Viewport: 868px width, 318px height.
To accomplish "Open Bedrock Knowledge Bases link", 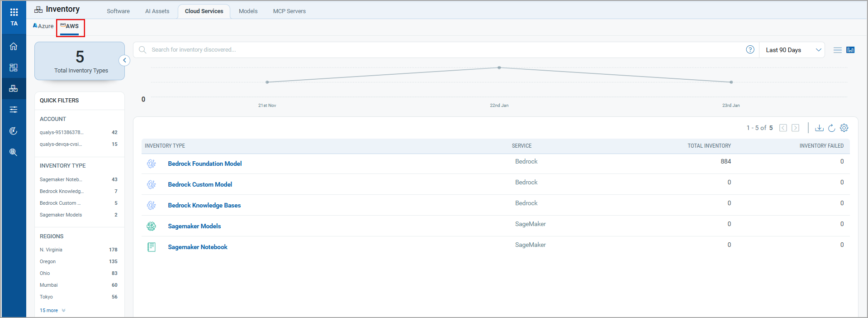I will pyautogui.click(x=204, y=205).
